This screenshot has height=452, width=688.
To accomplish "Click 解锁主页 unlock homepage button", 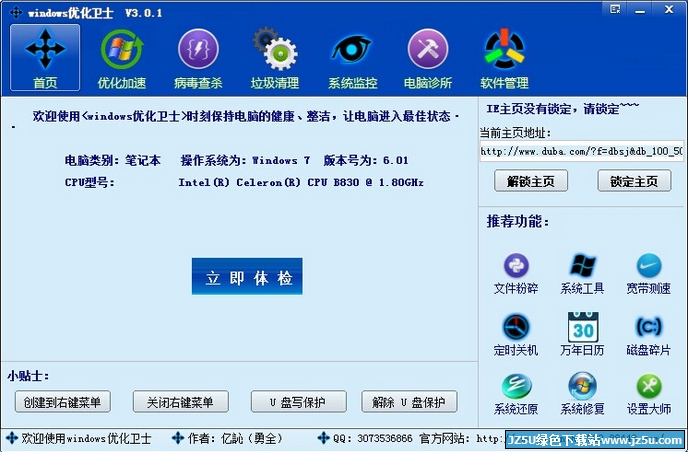I will (x=531, y=181).
